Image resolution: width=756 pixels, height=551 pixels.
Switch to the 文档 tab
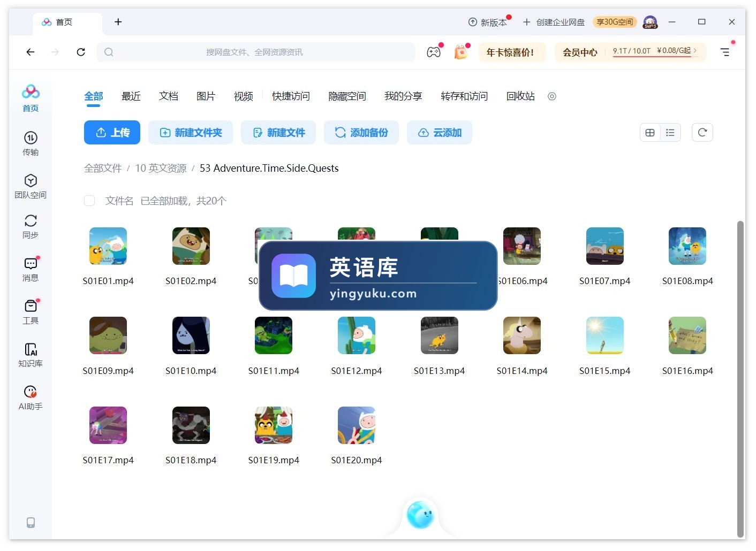[x=169, y=96]
